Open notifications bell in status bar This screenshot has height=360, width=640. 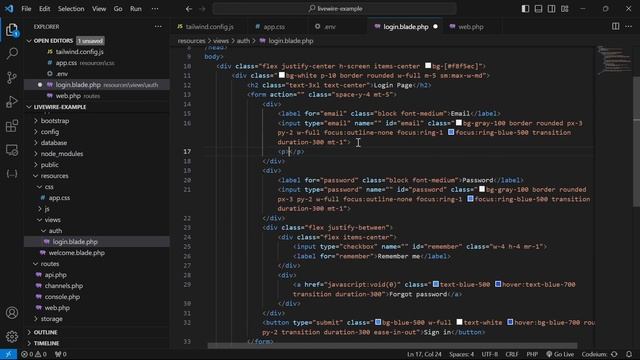[x=629, y=354]
